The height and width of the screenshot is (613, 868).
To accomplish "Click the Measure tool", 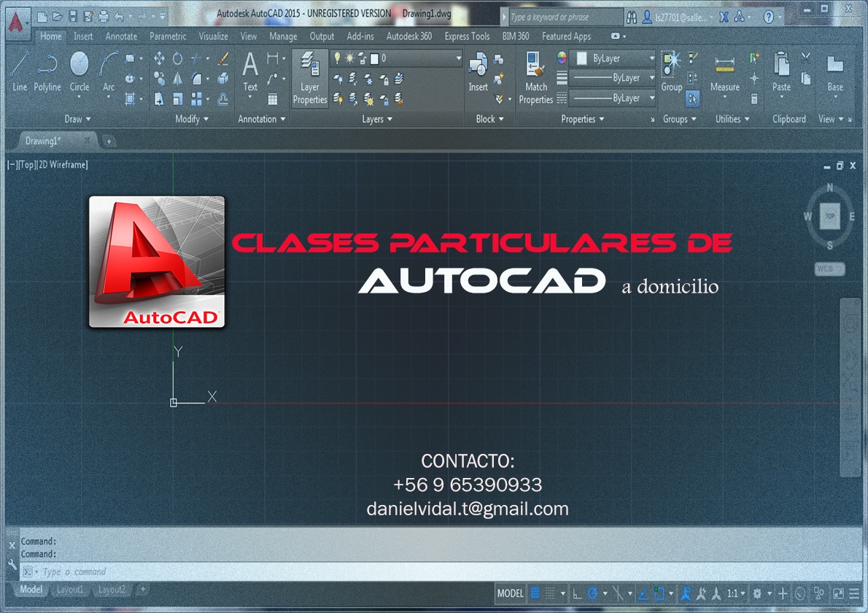I will pos(724,73).
